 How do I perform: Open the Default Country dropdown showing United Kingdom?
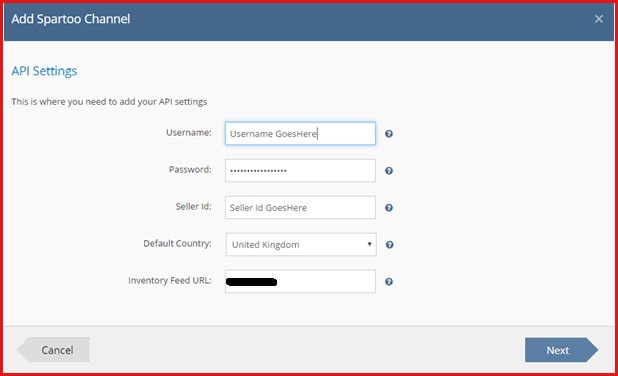point(301,244)
